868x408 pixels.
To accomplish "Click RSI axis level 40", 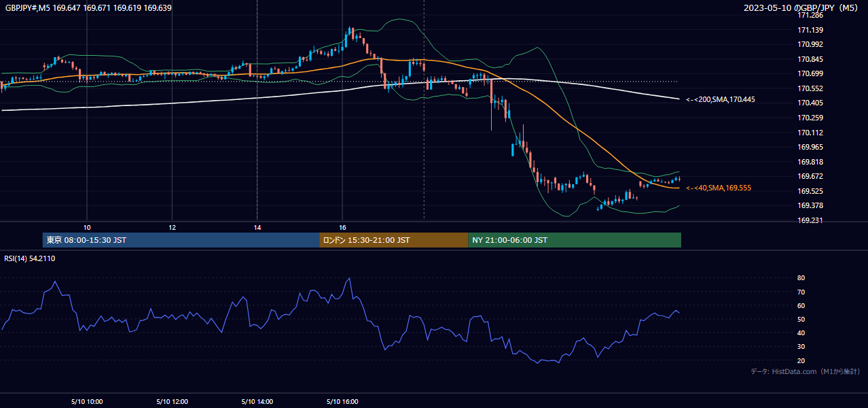I will (x=801, y=333).
